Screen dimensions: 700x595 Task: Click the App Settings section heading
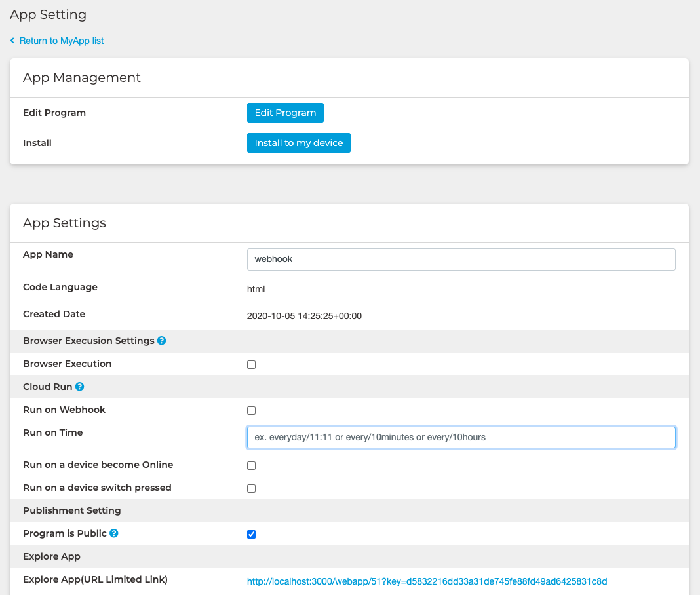64,223
